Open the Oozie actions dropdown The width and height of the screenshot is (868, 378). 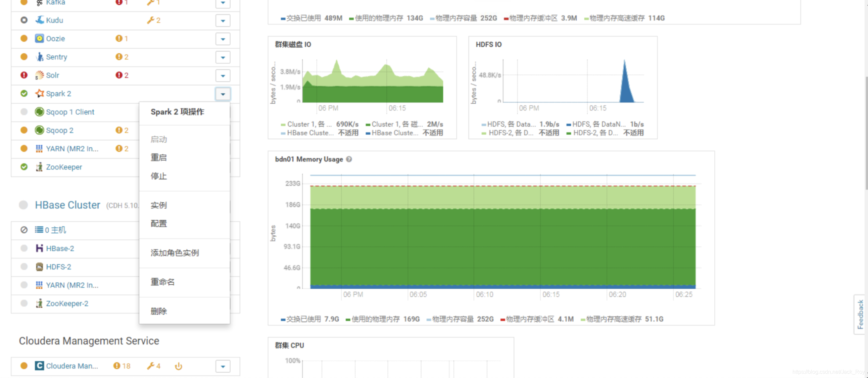click(223, 39)
